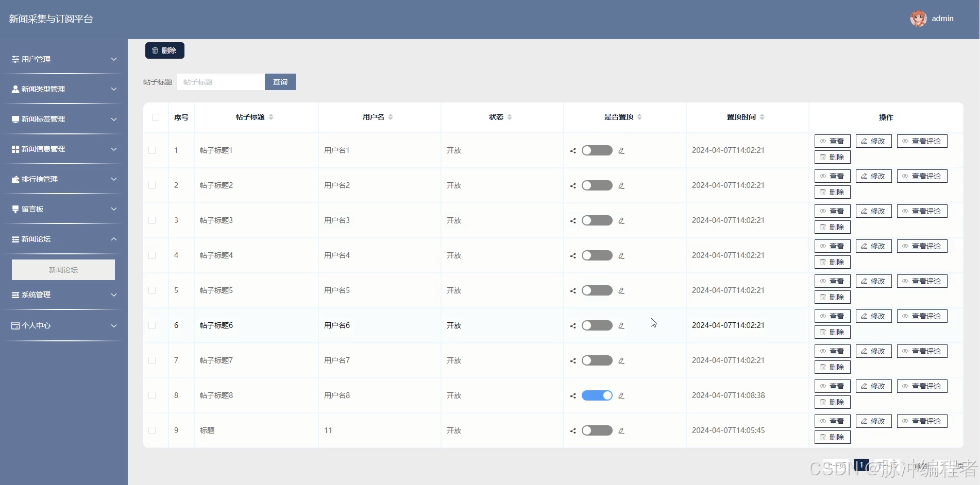Click 留言板 icon in sidebar
The height and width of the screenshot is (485, 980).
15,209
